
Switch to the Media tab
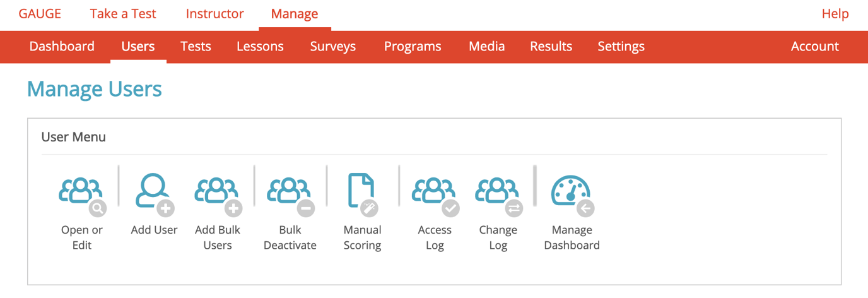486,46
